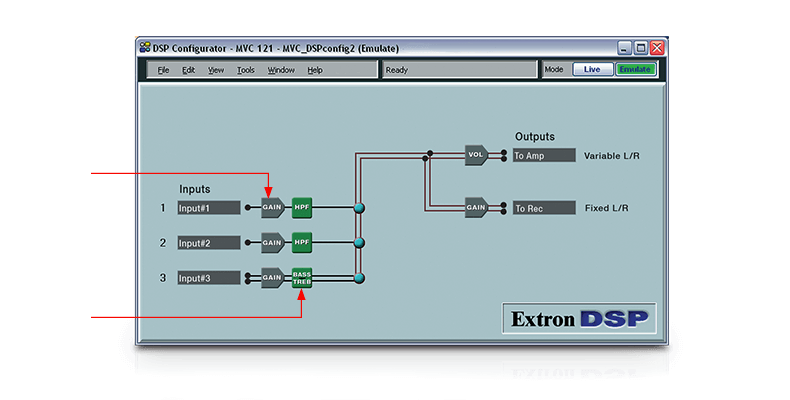Click the Ready status field

point(460,70)
